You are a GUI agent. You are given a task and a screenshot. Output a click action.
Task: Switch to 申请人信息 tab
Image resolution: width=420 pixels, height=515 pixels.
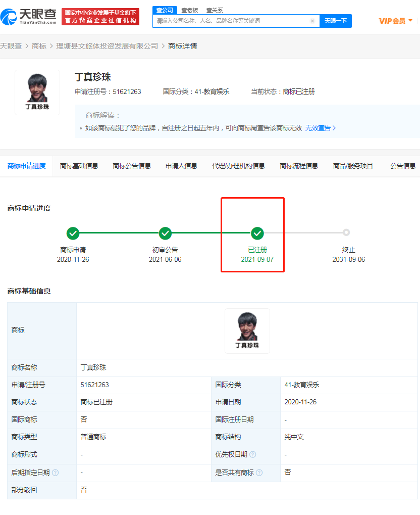tap(181, 166)
